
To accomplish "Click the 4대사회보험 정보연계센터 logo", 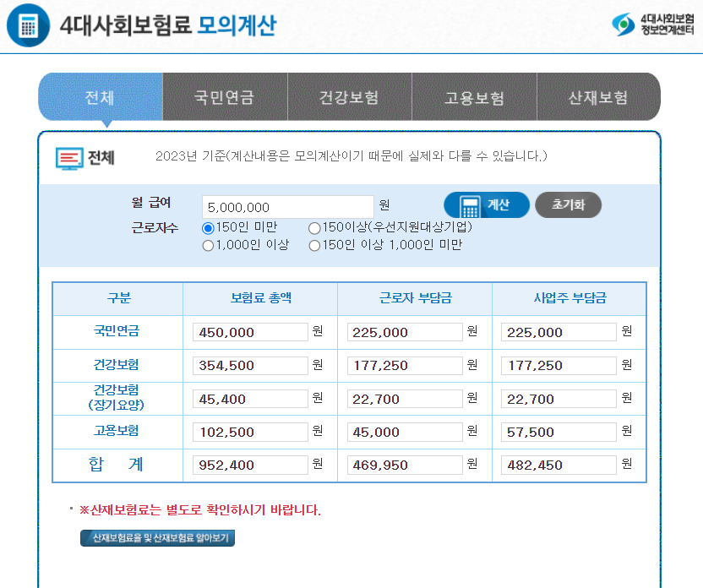I will tap(653, 24).
